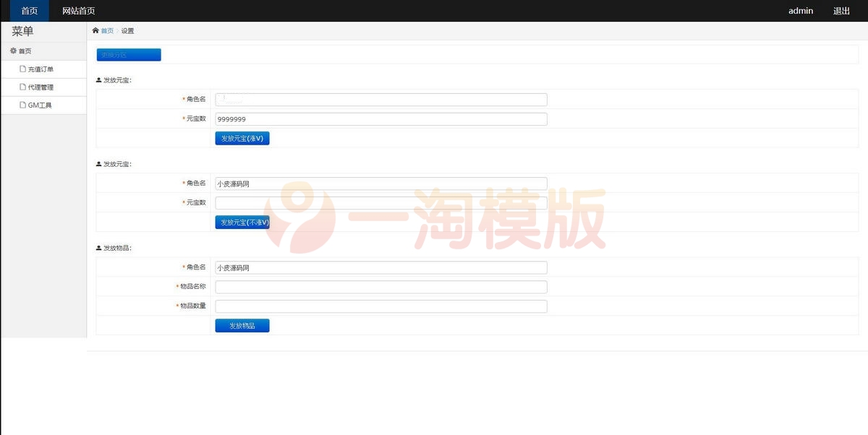Click the 元宝数 field containing 9999999
This screenshot has width=868, height=435.
point(380,119)
